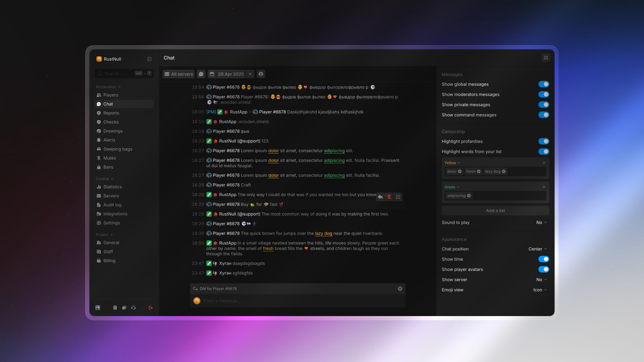The height and width of the screenshot is (362, 644).
Task: Open the Emoji view Icon dropdown
Action: coord(540,290)
